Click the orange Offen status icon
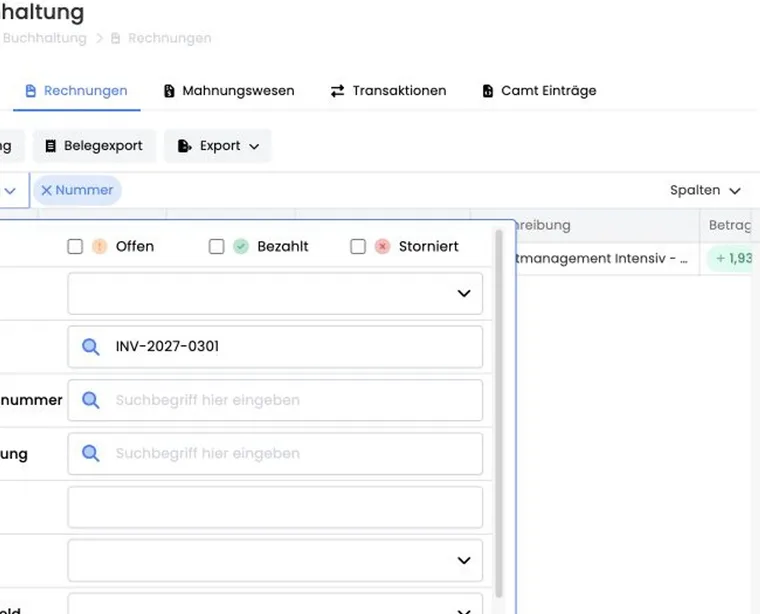760x614 pixels. [99, 246]
